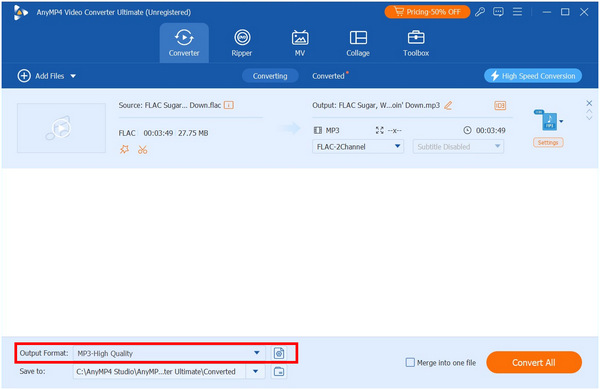The image size is (600, 390).
Task: Open the Toolbox tab
Action: pos(416,43)
